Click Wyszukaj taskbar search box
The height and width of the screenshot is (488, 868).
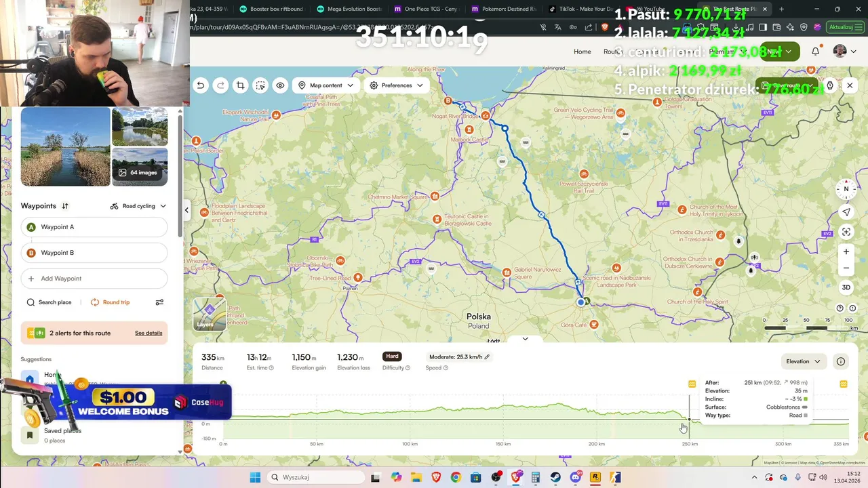coord(315,477)
